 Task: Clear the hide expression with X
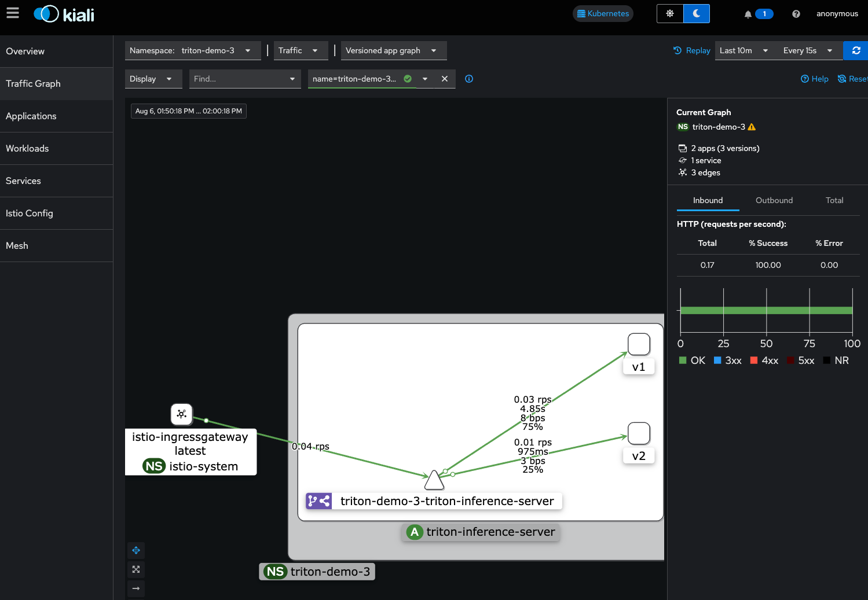point(445,79)
